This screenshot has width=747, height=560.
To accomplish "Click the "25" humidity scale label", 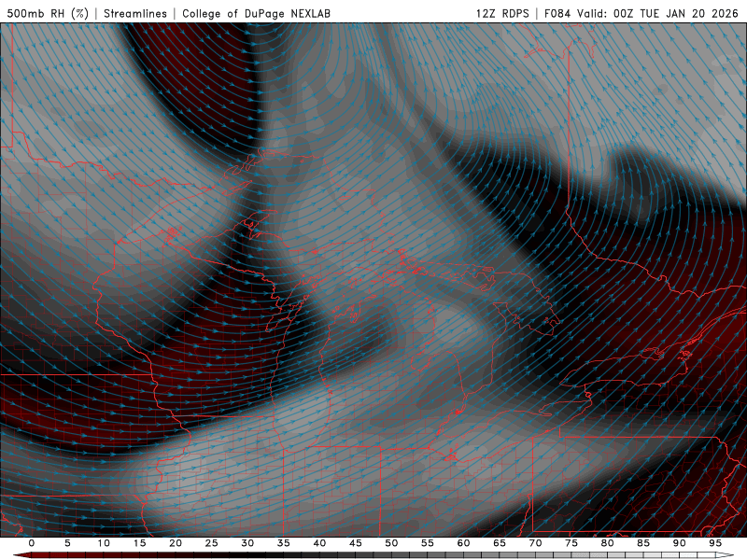I will (212, 543).
